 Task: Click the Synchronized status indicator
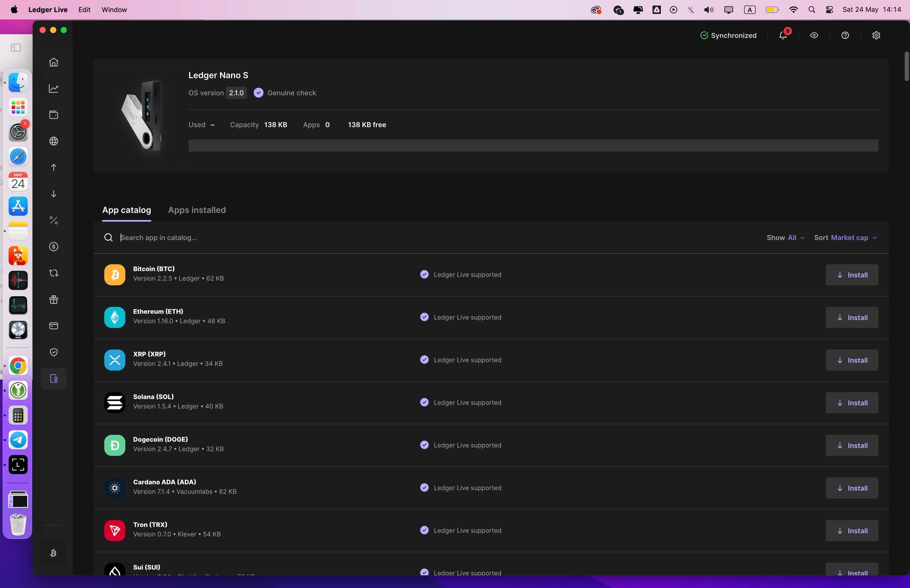coord(728,35)
